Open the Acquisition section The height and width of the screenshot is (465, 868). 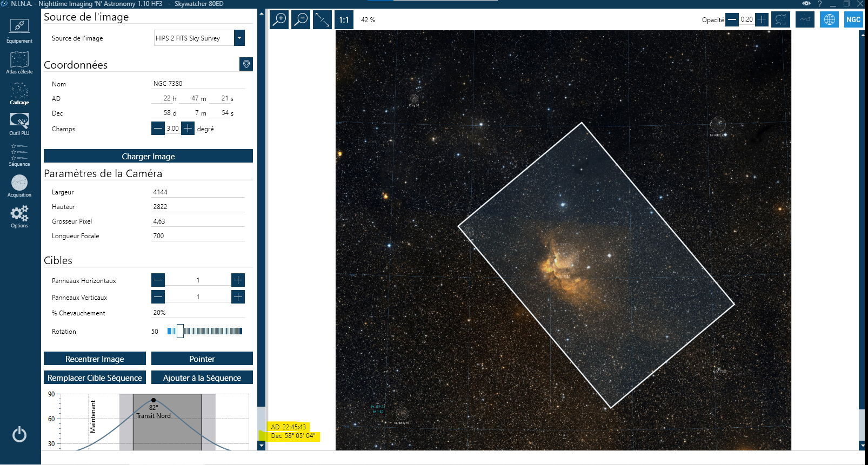pos(19,185)
